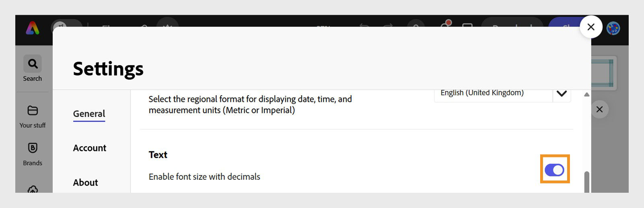The height and width of the screenshot is (208, 644).
Task: Select the framed thumbnail behind the dialog
Action: (x=603, y=73)
